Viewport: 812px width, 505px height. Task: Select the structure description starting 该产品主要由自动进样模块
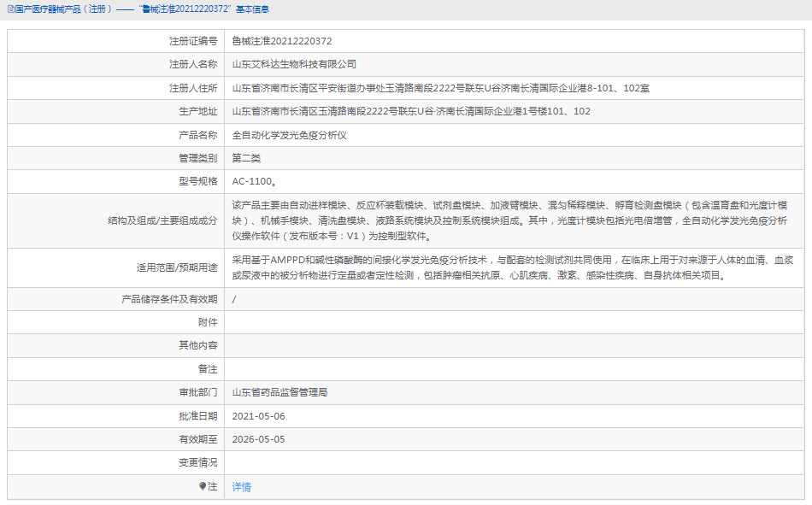click(509, 220)
